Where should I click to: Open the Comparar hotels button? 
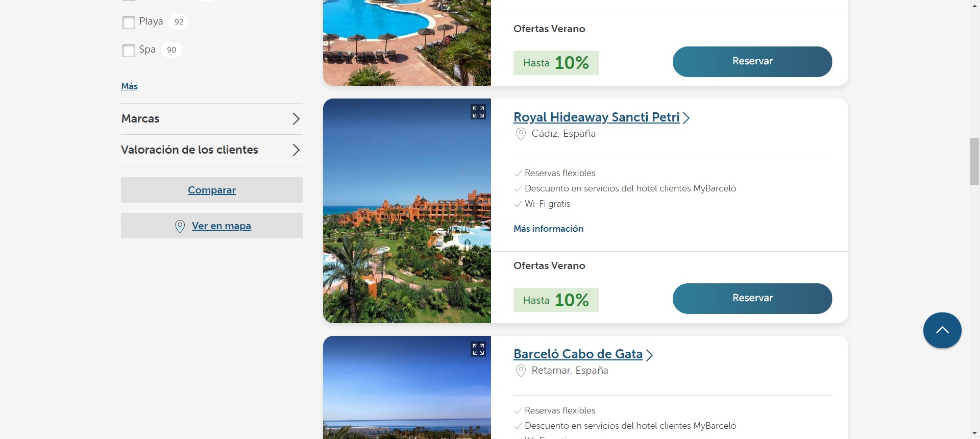pyautogui.click(x=211, y=190)
